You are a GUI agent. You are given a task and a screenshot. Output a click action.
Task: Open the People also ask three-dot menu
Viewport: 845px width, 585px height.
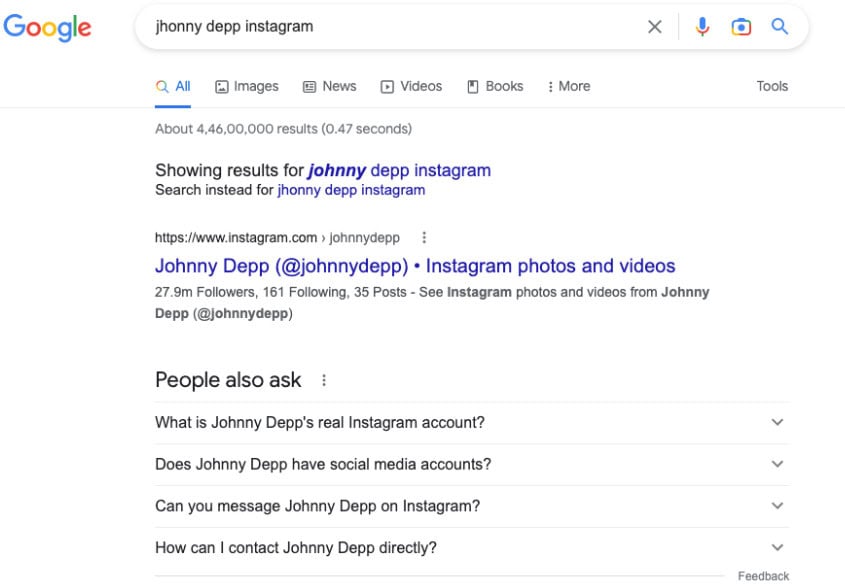[x=324, y=380]
